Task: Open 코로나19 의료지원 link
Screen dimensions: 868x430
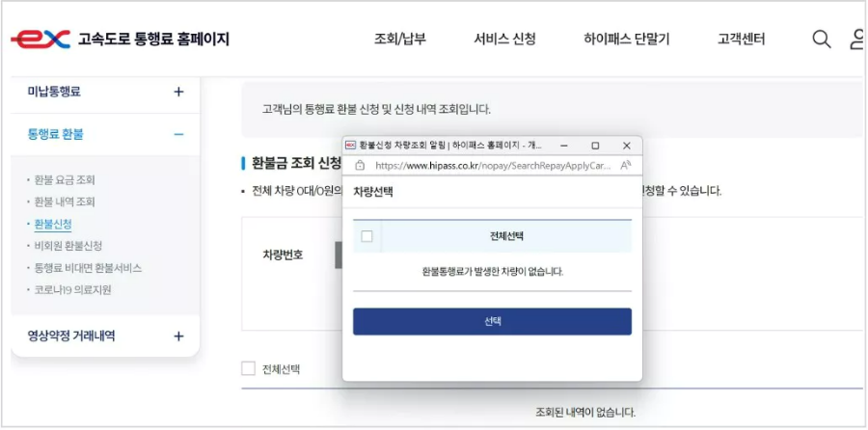Action: click(72, 289)
